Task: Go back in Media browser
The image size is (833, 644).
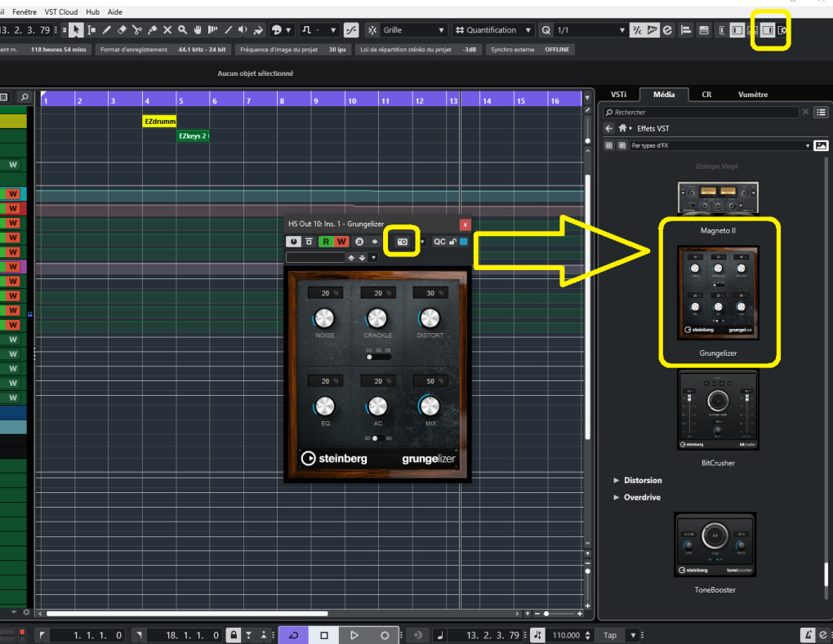Action: 608,128
